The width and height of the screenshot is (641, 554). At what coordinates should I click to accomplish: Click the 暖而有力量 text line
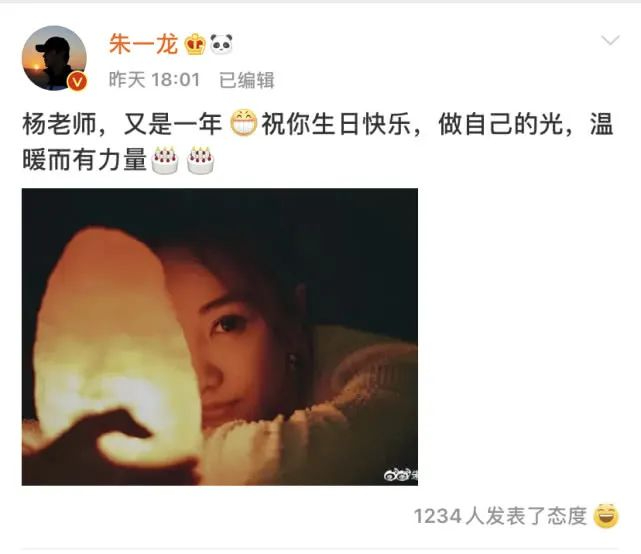(x=84, y=160)
